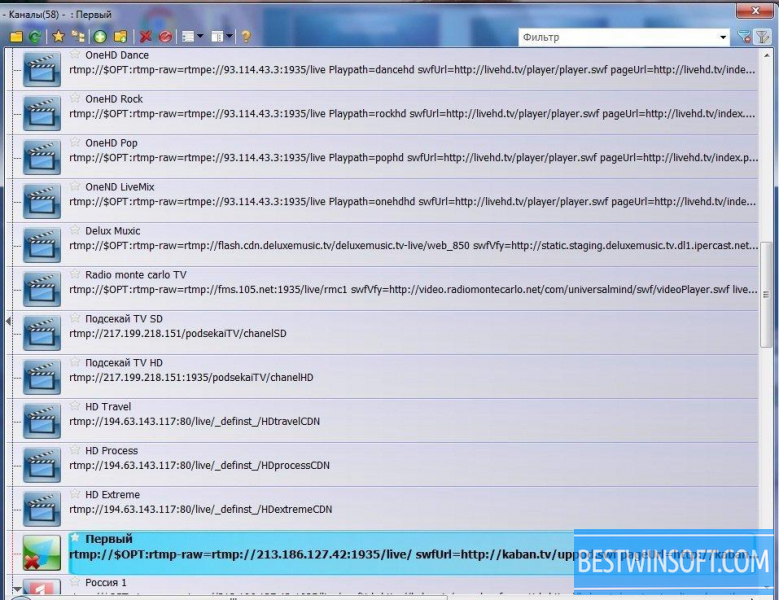779x600 pixels.
Task: Open the Фильтр combo box dropdown arrow
Action: (x=723, y=37)
